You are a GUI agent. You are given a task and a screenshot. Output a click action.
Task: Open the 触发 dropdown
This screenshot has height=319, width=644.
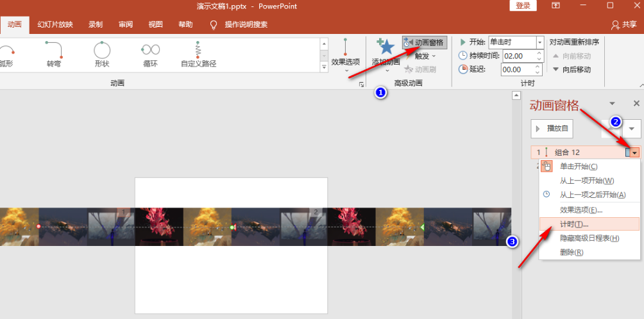coord(425,56)
